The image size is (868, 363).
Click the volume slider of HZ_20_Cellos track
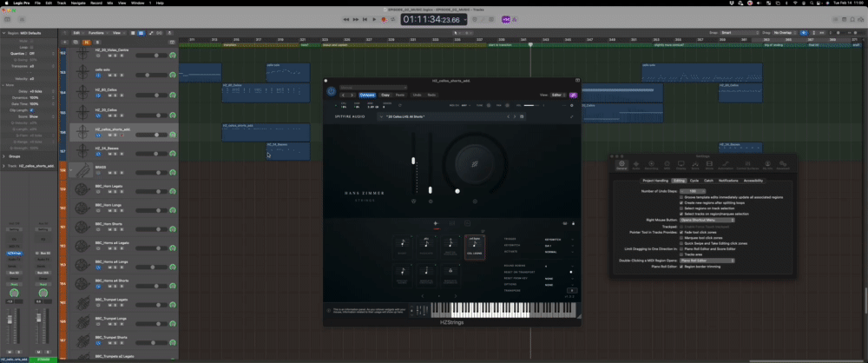click(152, 114)
